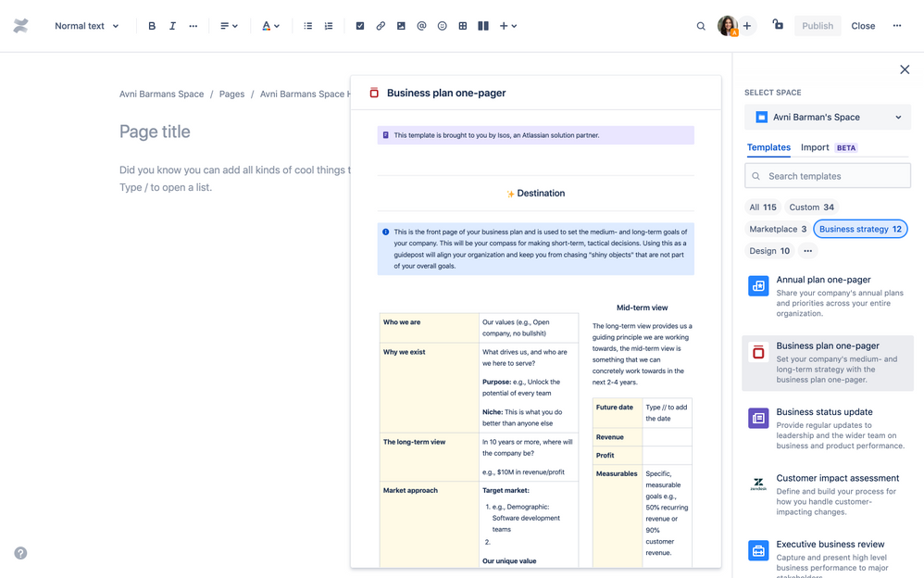Insert an emoji
This screenshot has width=924, height=578.
click(x=442, y=26)
